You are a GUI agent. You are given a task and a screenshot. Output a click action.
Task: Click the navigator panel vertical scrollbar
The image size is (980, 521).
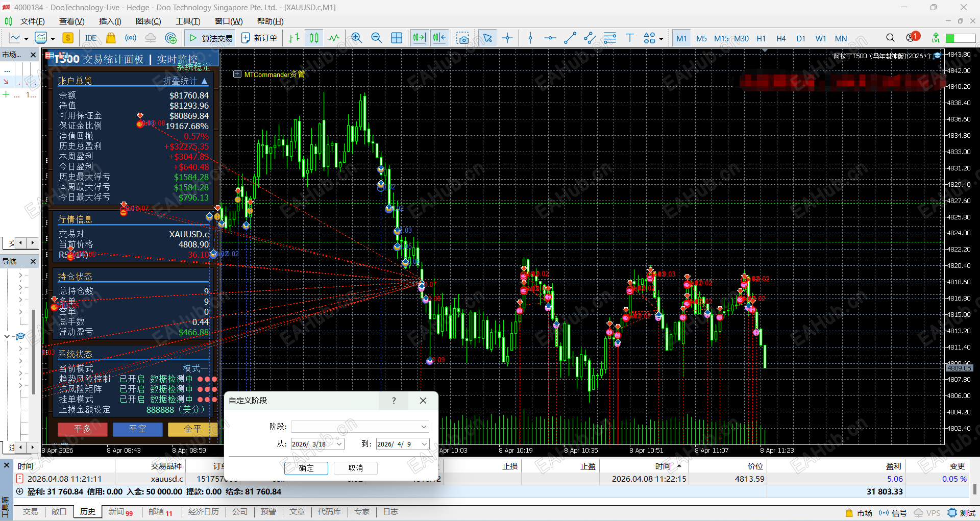coord(34,352)
